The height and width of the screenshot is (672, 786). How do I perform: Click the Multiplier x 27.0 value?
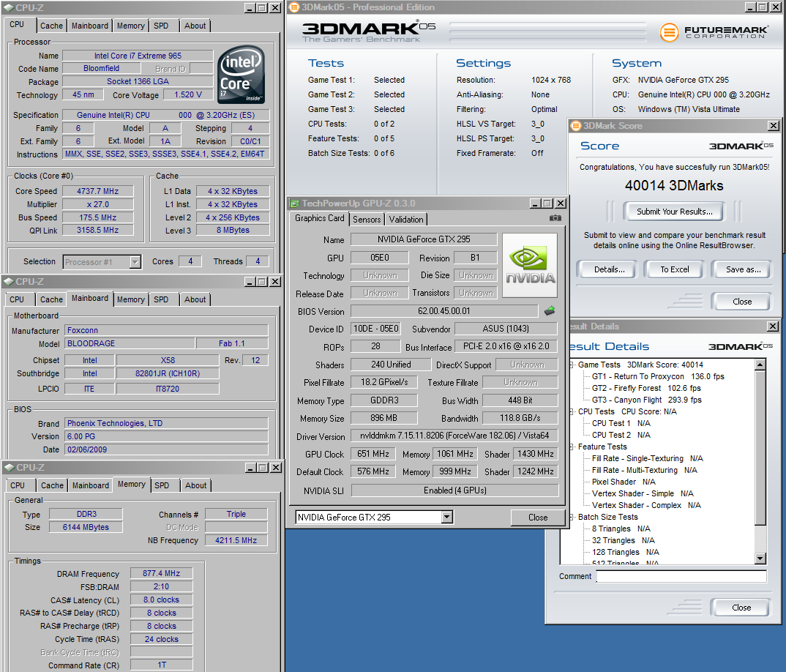coord(98,204)
